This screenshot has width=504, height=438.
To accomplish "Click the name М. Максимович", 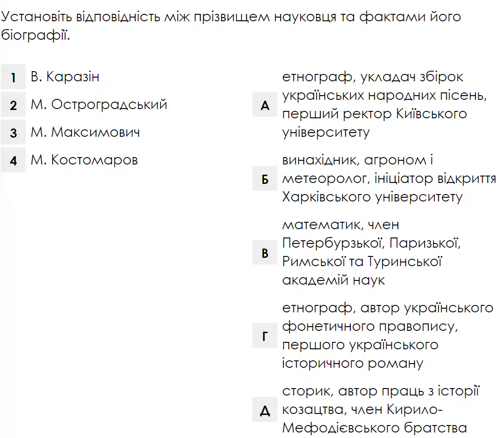I will click(85, 132).
